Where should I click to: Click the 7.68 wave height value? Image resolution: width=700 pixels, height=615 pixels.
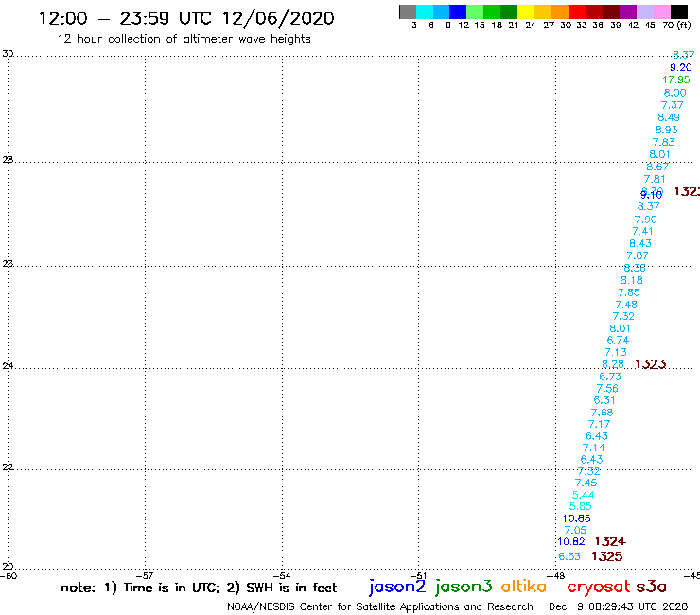pyautogui.click(x=602, y=413)
